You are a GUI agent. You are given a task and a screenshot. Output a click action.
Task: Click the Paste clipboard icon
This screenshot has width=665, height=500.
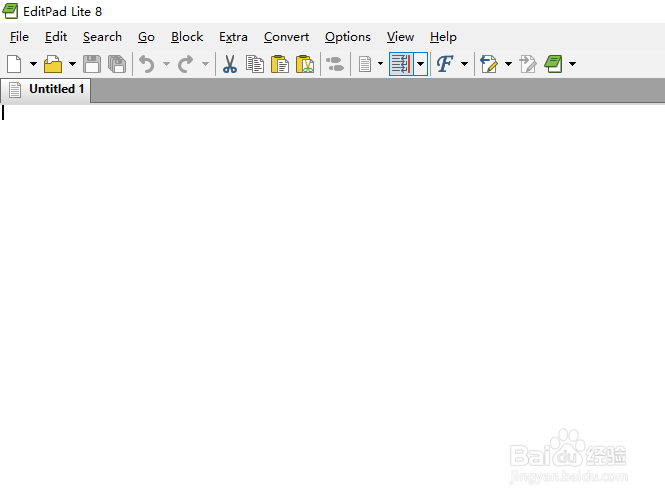pyautogui.click(x=280, y=64)
